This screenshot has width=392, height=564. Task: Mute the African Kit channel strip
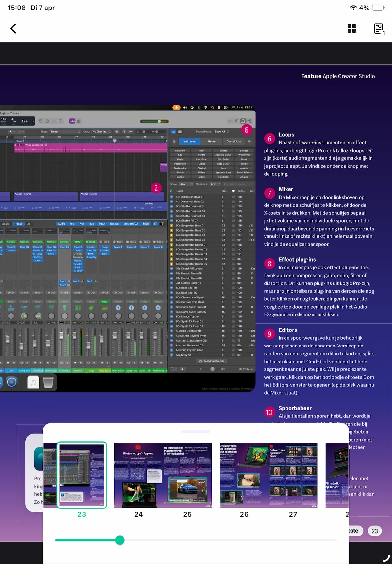62,363
